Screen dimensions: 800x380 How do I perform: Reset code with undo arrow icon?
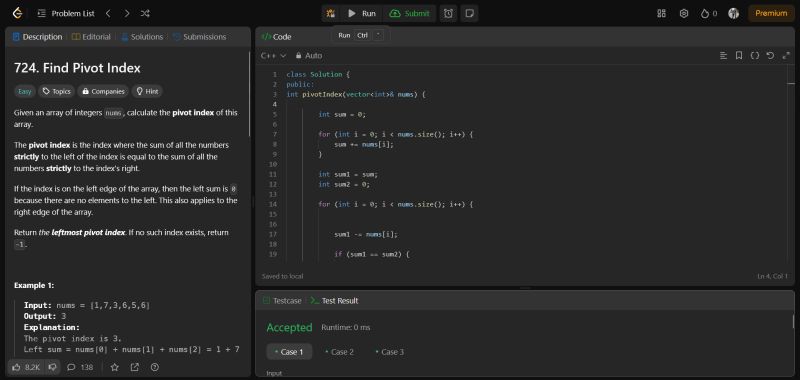[770, 56]
